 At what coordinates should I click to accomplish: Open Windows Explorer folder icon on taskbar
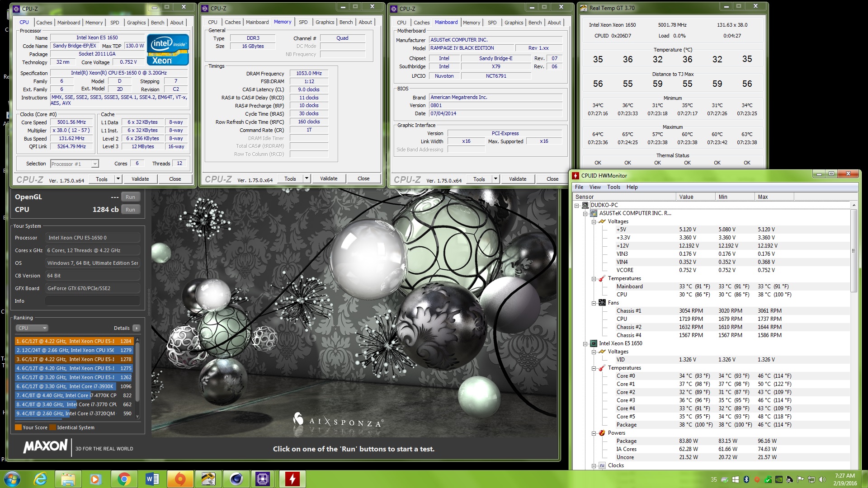(x=68, y=479)
